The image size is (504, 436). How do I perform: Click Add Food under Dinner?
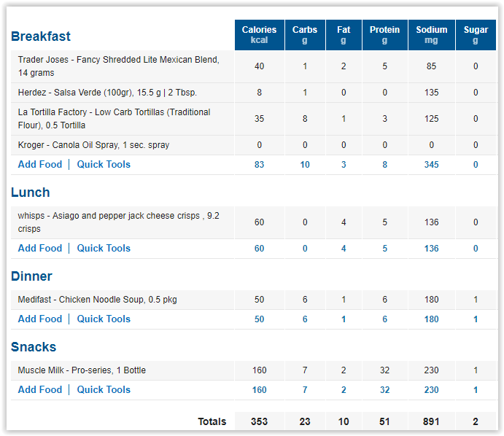(40, 319)
